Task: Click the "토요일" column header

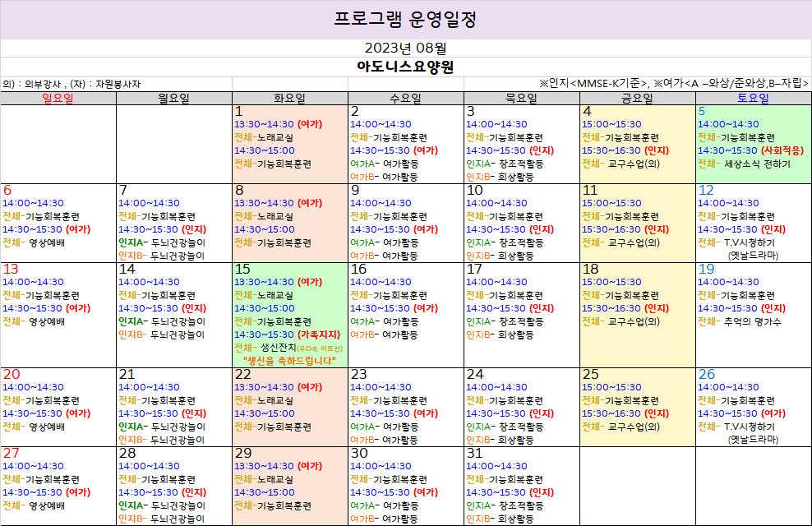Action: [754, 99]
